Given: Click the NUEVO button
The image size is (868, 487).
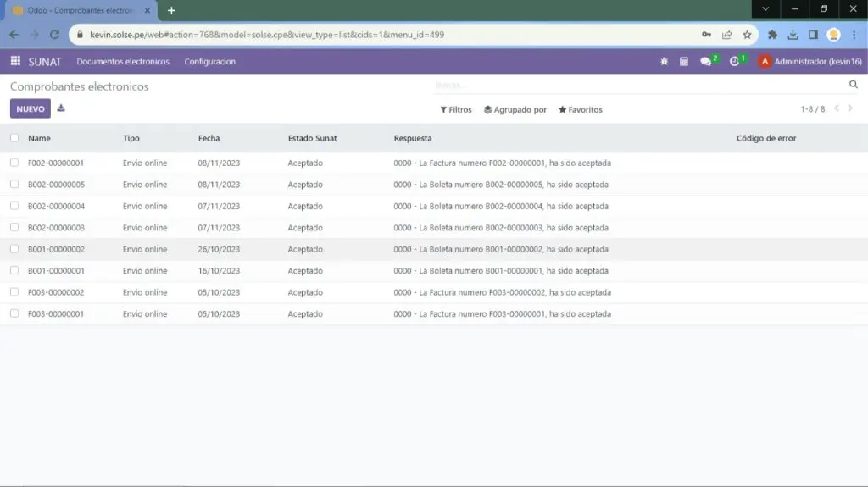Looking at the screenshot, I should [x=31, y=109].
